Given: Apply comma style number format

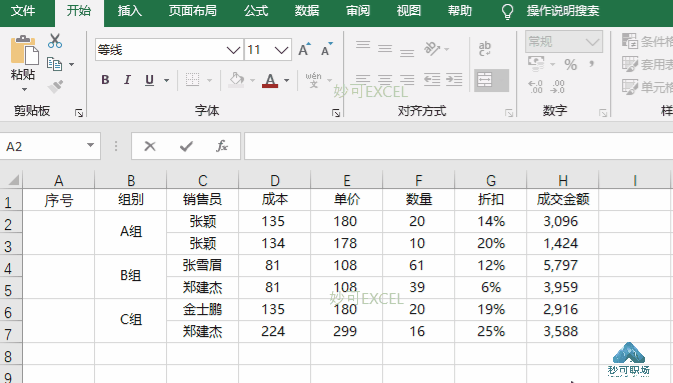Looking at the screenshot, I should pyautogui.click(x=592, y=64).
